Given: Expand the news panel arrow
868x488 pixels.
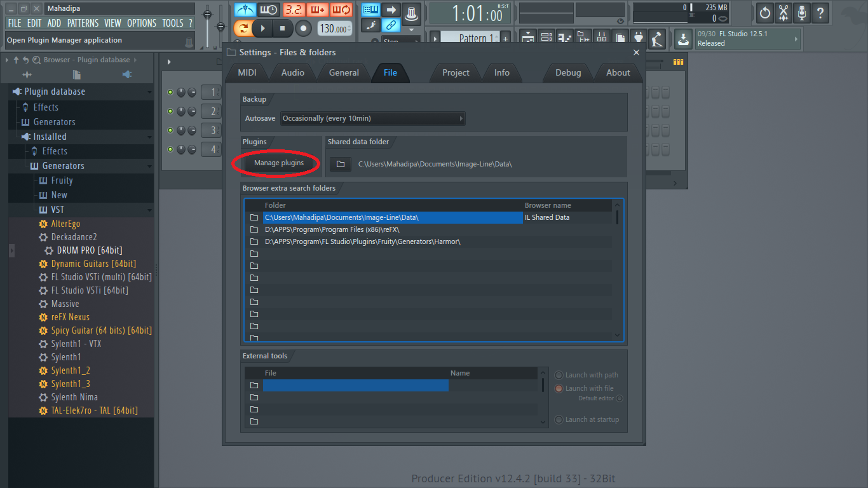Looking at the screenshot, I should (x=796, y=39).
